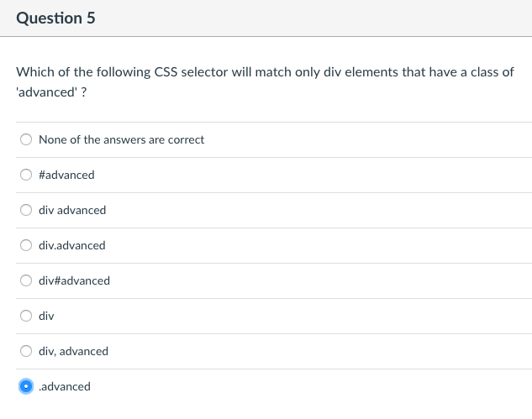Screen dimensions: 532x419
Task: Click the '.advanced' answer text
Action: (65, 386)
